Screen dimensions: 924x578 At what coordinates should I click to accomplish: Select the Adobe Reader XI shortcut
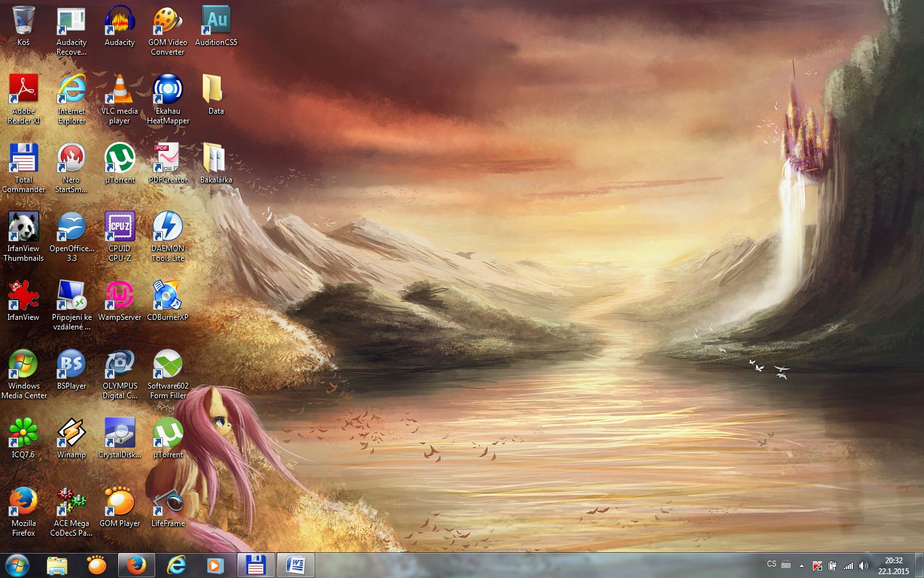point(24,100)
